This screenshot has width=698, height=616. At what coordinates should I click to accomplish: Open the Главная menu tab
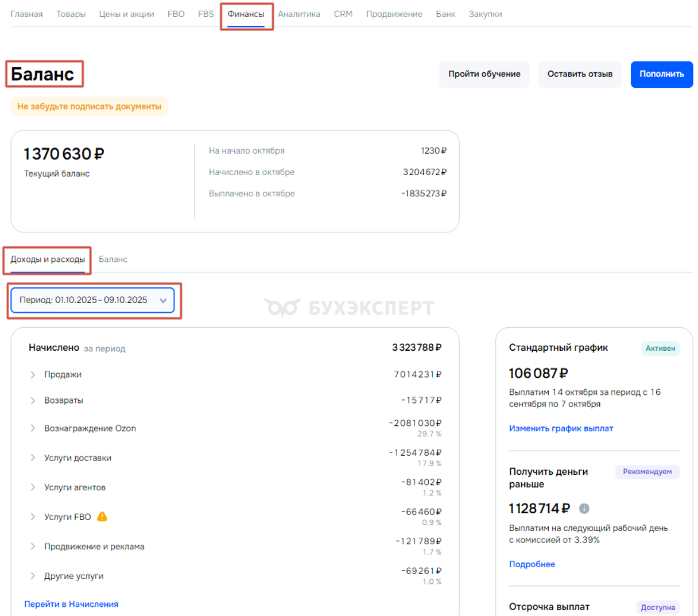[x=26, y=14]
